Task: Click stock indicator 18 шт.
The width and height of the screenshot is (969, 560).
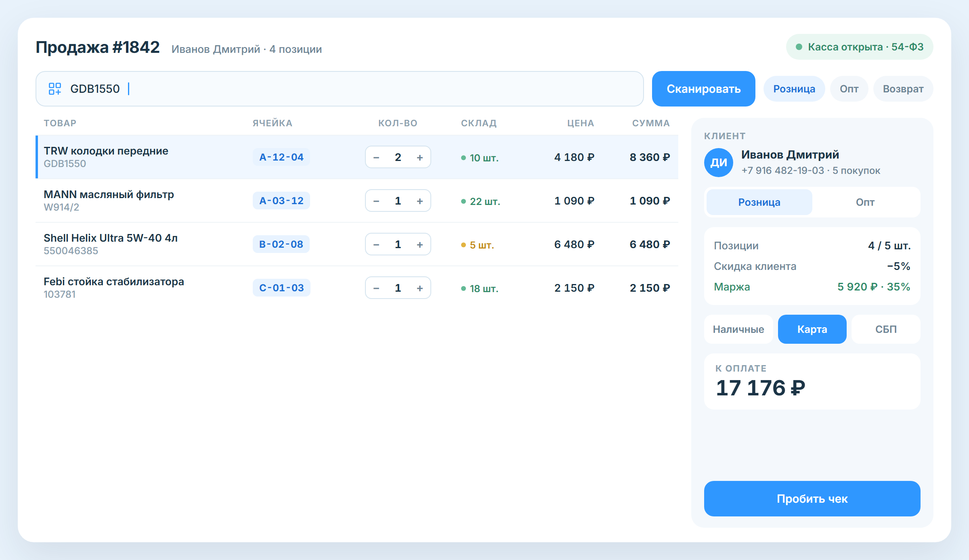Action: (480, 288)
